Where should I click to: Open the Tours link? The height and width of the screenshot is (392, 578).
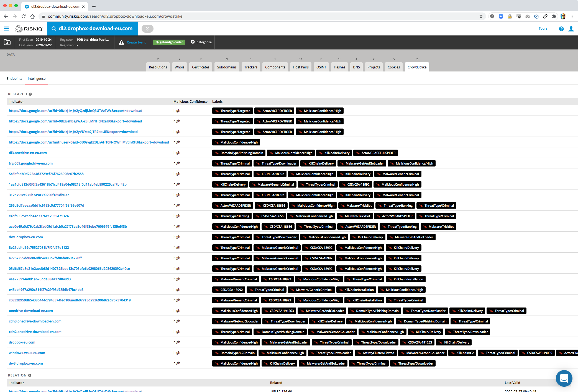click(543, 29)
